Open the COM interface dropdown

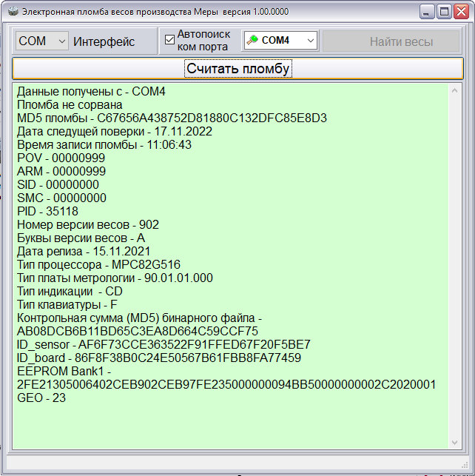pos(42,41)
